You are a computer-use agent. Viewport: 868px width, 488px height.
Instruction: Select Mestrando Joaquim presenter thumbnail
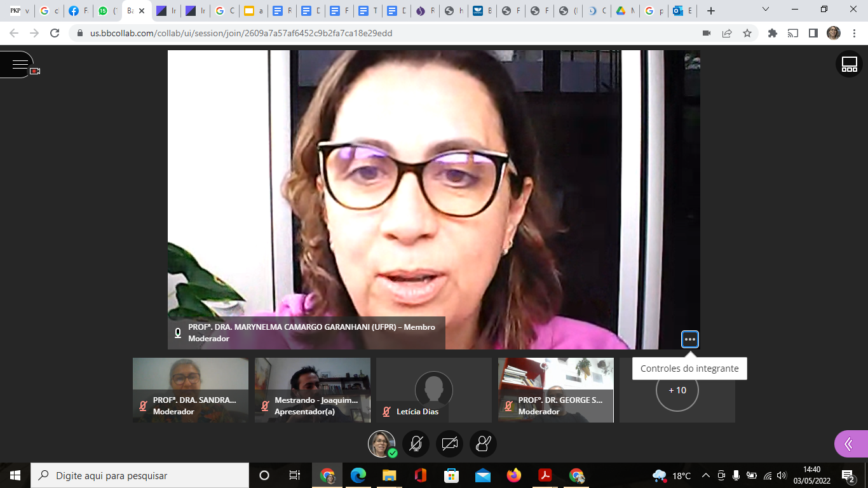(313, 390)
